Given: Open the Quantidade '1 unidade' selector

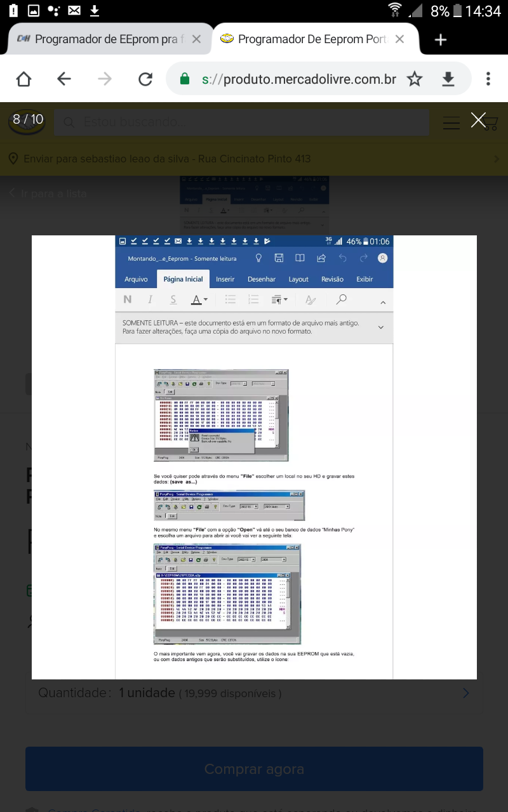Looking at the screenshot, I should tap(254, 693).
